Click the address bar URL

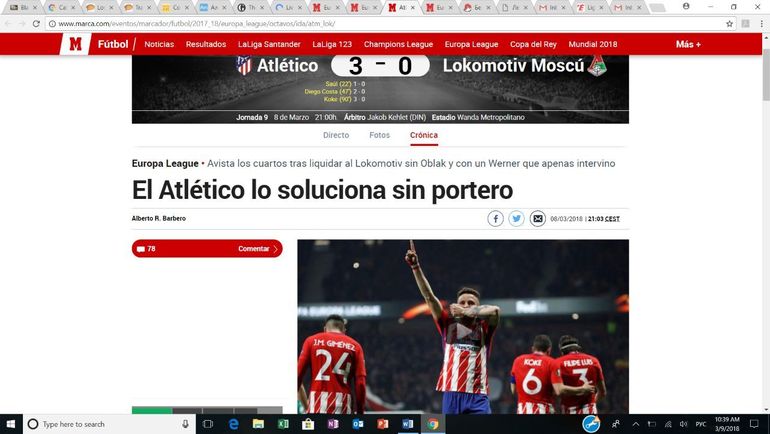pos(196,24)
